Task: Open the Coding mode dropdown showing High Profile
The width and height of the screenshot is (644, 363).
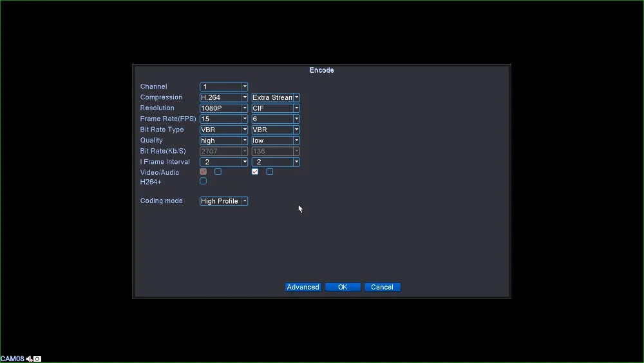Action: point(224,201)
